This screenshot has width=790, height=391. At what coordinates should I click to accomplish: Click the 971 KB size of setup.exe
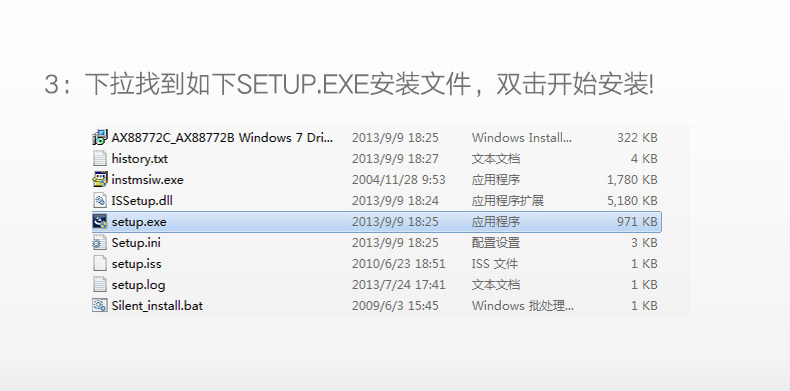637,222
